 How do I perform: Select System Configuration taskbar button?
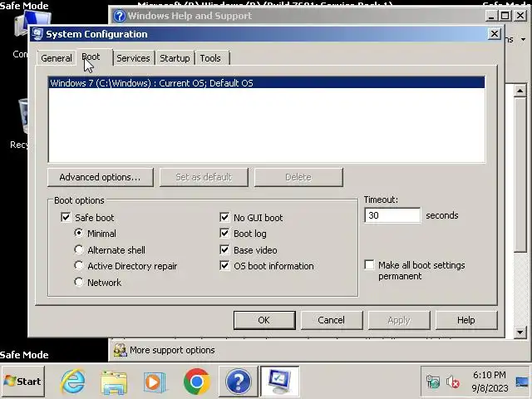click(279, 382)
